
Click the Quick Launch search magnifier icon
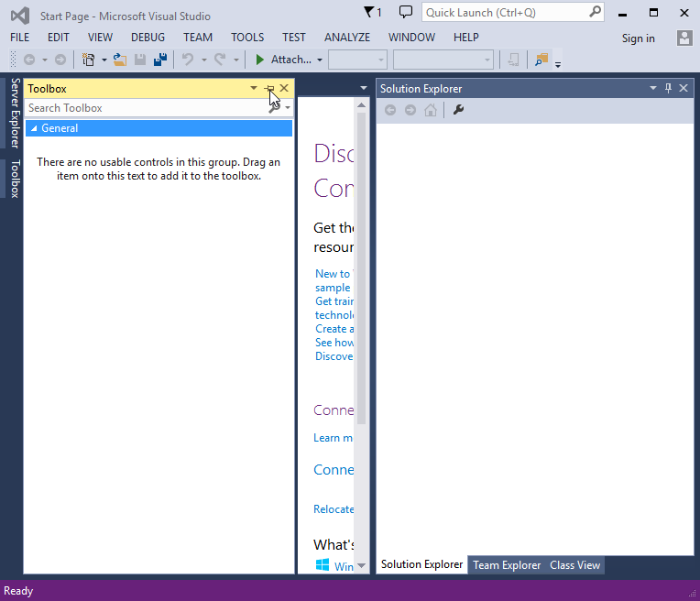point(595,12)
